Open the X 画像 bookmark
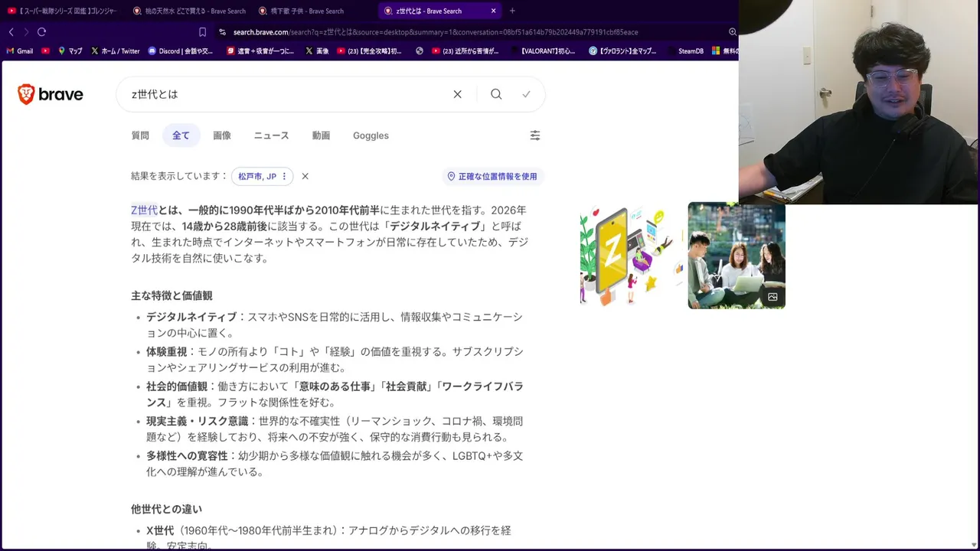 coord(317,51)
